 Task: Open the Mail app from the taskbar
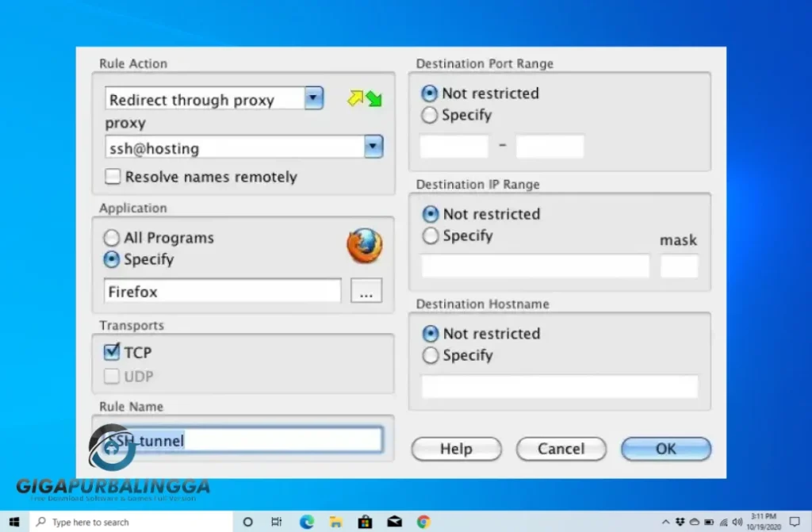pyautogui.click(x=394, y=522)
